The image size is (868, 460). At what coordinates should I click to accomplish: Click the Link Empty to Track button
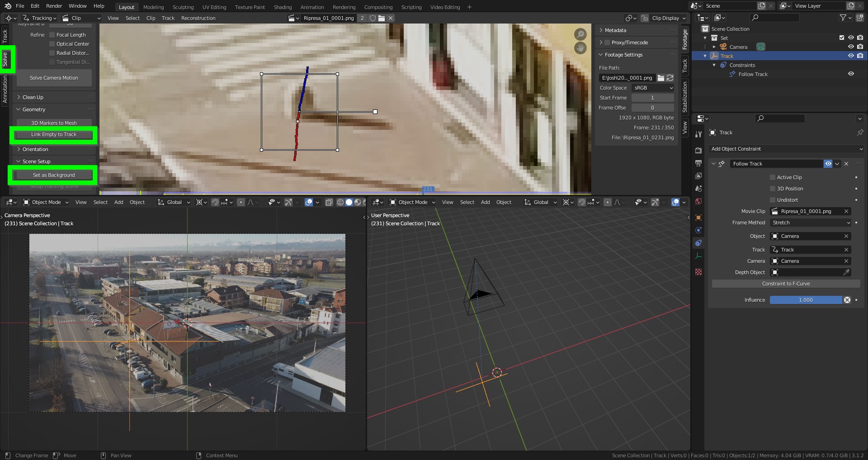[x=54, y=134]
